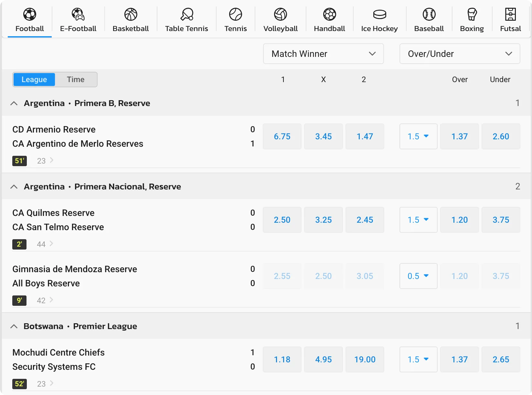This screenshot has height=395, width=532.
Task: Open the All Boys Reserve team name
Action: (x=46, y=283)
